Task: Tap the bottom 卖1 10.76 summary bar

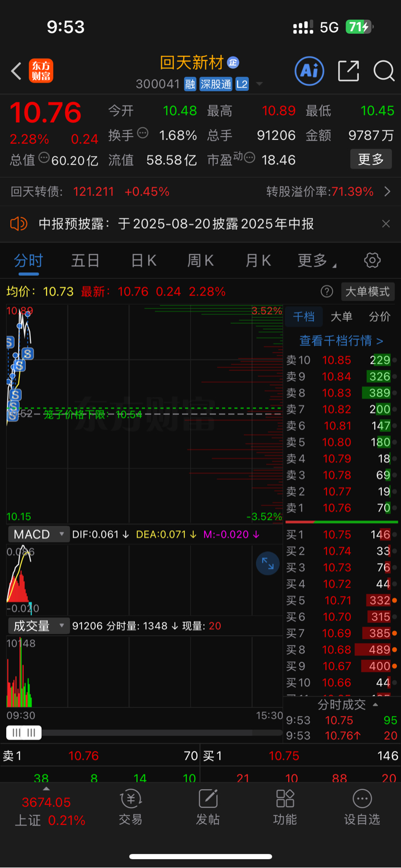Action: (100, 756)
